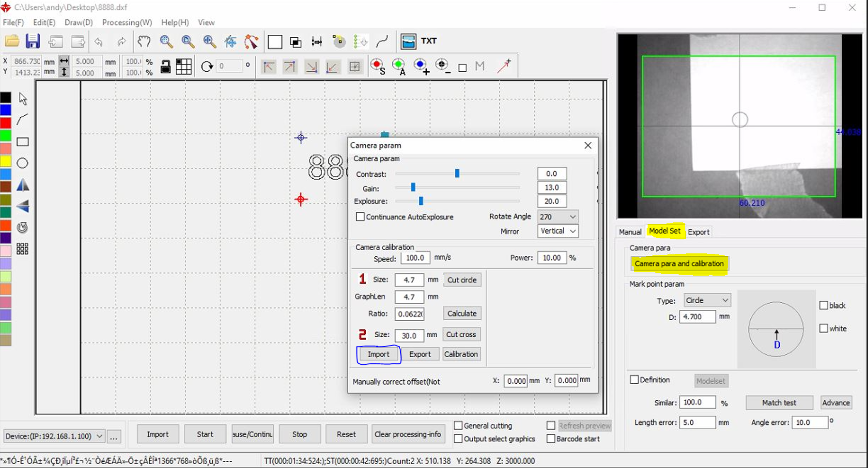The height and width of the screenshot is (468, 868).
Task: Expand the Mirror dropdown
Action: (x=558, y=231)
